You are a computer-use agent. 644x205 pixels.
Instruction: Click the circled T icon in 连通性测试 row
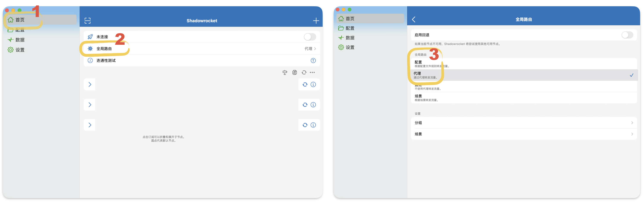[313, 61]
